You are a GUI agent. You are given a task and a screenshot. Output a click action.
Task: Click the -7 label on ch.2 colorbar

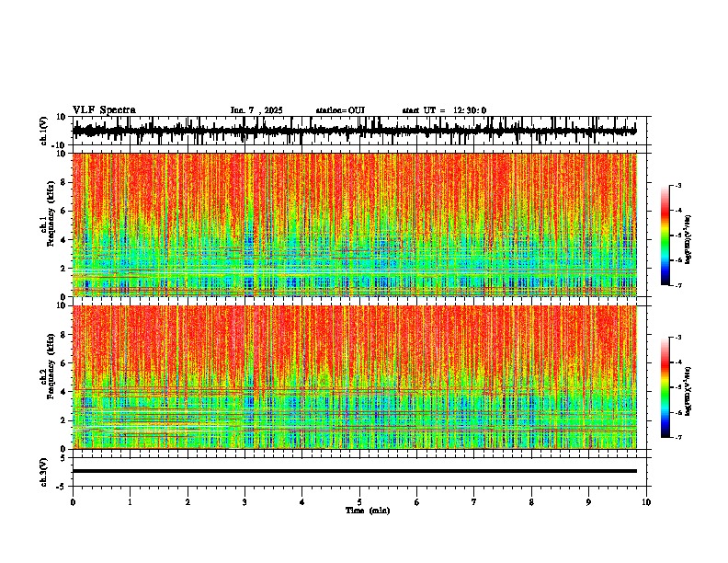(x=677, y=437)
